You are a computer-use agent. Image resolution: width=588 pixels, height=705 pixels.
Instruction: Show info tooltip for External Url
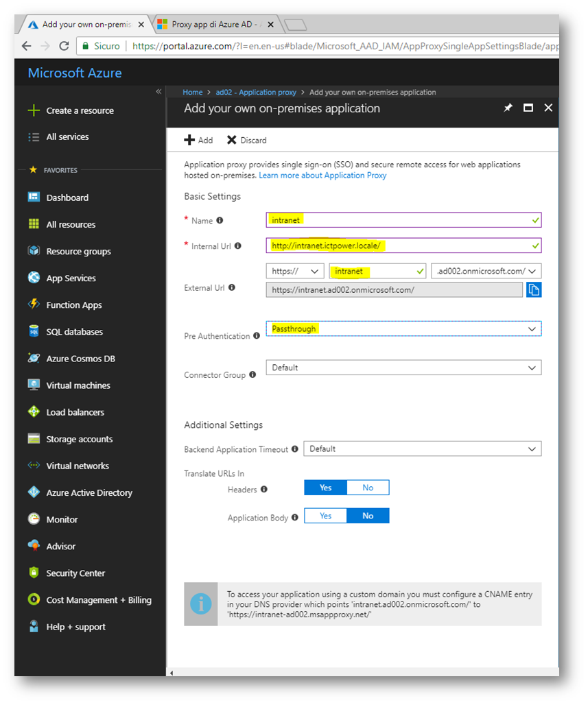(x=232, y=287)
